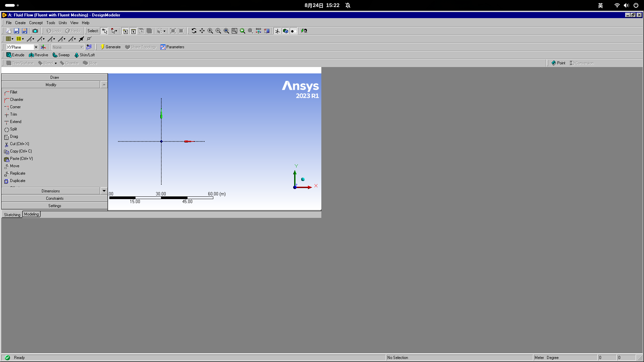Set ISO isometric view
The height and width of the screenshot is (362, 644).
[258, 31]
